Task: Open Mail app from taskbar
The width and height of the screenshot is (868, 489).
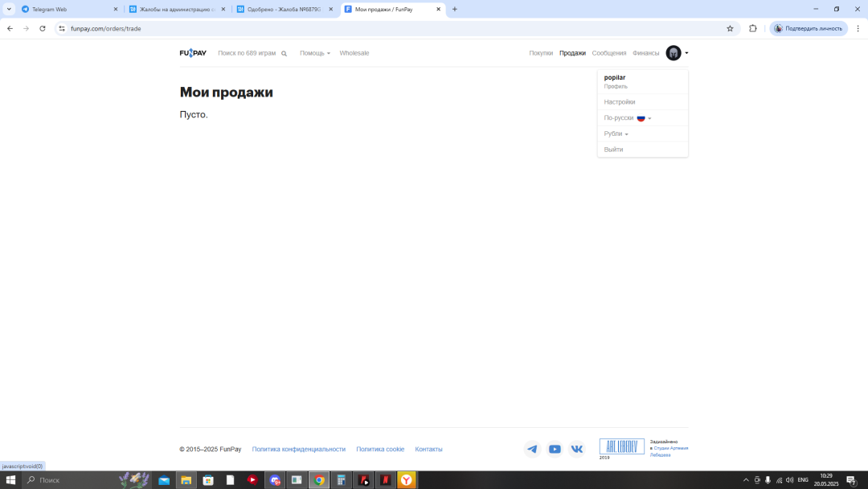Action: [164, 480]
